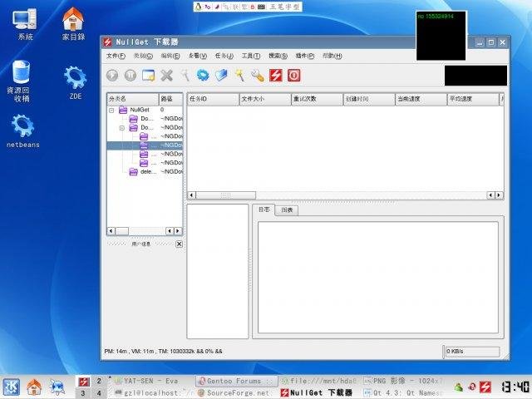The height and width of the screenshot is (399, 532).
Task: Open the 查看(V) menu
Action: pyautogui.click(x=198, y=56)
